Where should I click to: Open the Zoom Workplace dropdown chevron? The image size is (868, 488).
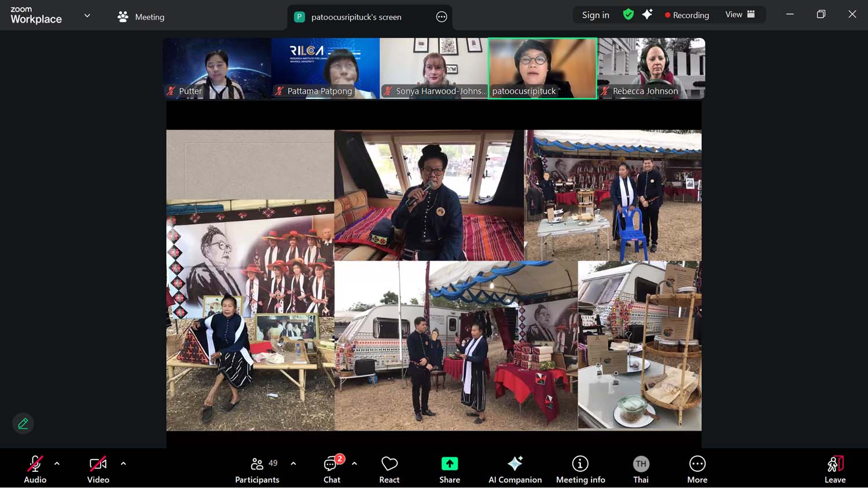[x=87, y=16]
